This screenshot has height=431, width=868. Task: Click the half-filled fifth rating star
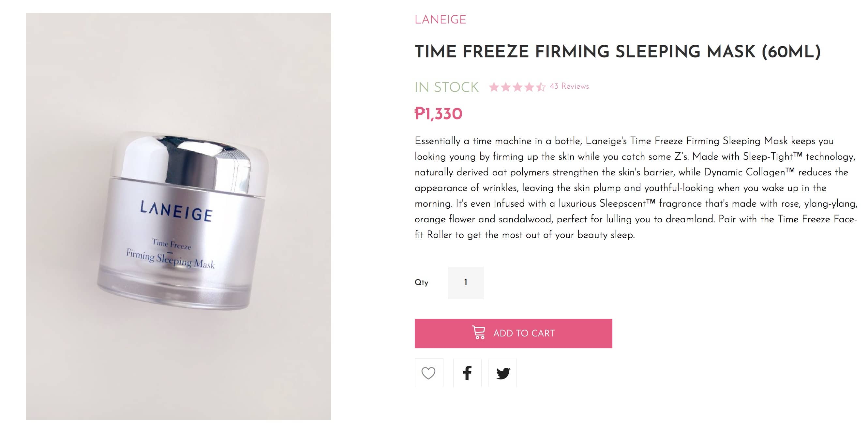pos(541,87)
